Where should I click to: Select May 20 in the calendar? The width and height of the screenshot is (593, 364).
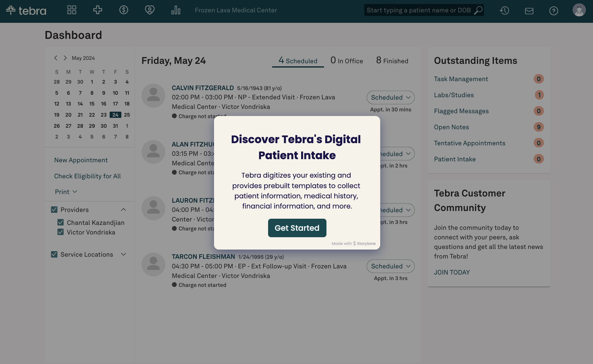68,115
